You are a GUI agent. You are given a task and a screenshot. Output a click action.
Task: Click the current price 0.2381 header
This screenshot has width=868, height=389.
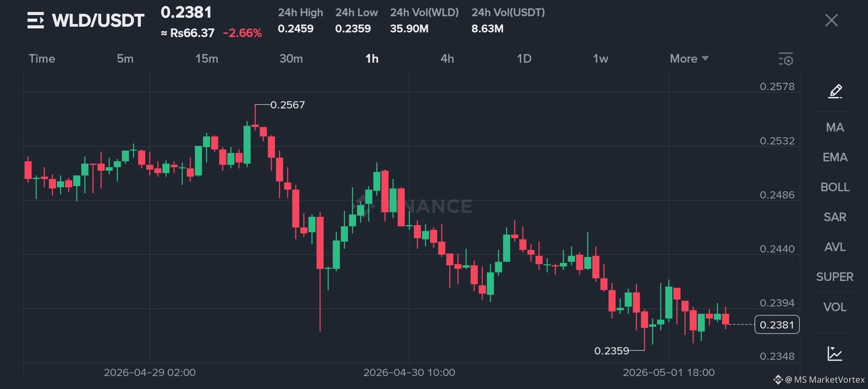186,12
